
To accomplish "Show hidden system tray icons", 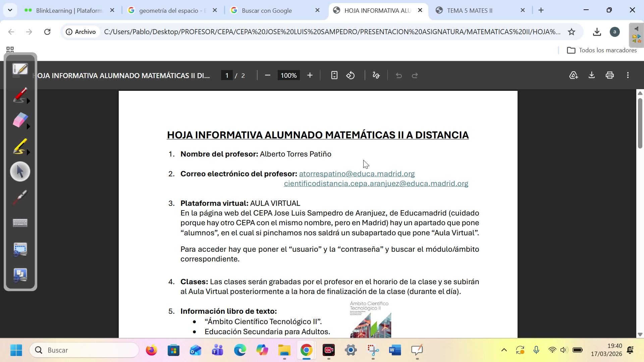I will tap(504, 350).
